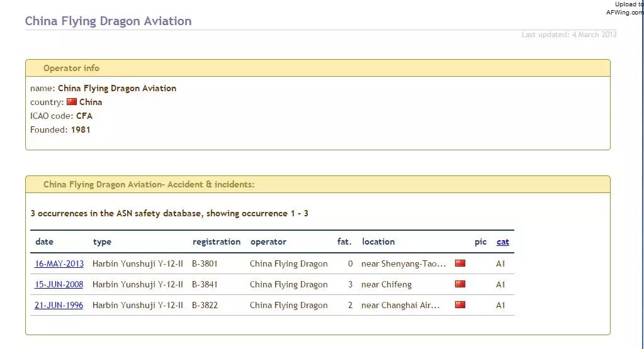The height and width of the screenshot is (349, 644).
Task: Click ICAO code 'CFA' value
Action: [84, 116]
